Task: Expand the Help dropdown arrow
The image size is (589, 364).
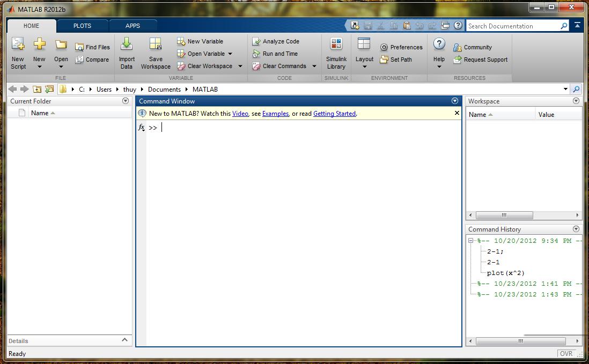Action: coord(439,67)
